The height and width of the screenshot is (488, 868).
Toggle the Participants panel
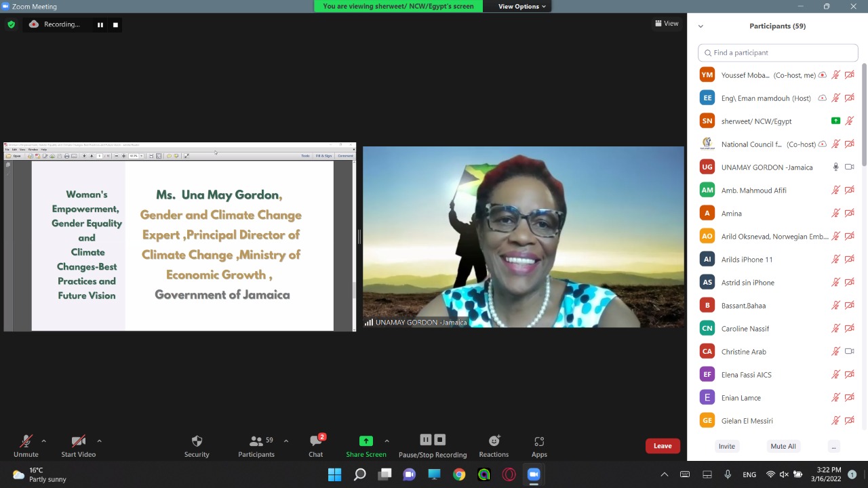tap(256, 445)
